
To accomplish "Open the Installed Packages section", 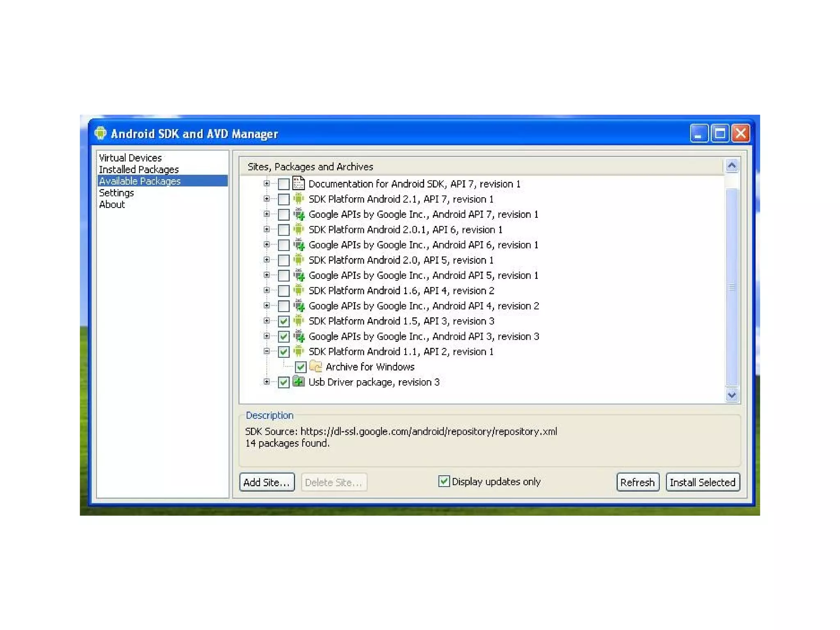I will point(139,169).
